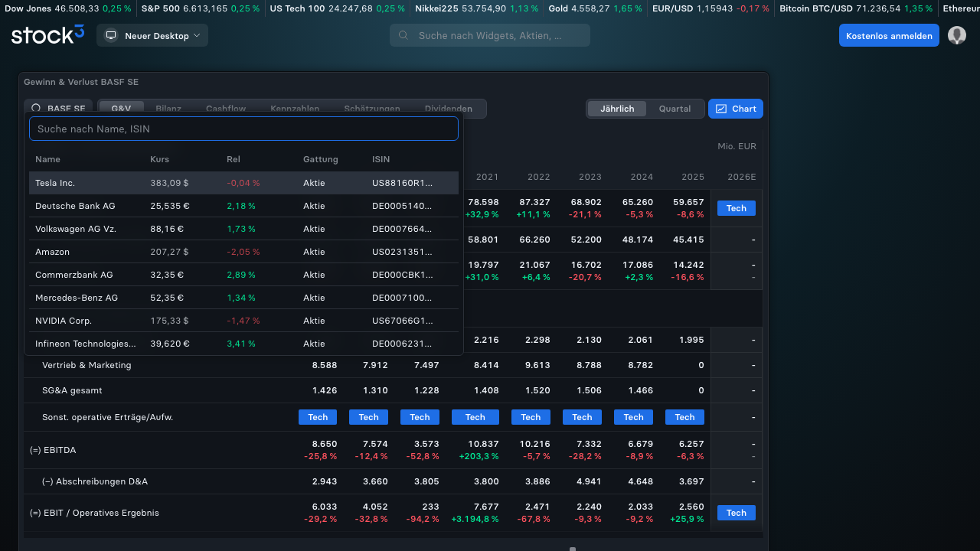The height and width of the screenshot is (551, 980).
Task: Switch to the Bilanz tab
Action: tap(168, 109)
